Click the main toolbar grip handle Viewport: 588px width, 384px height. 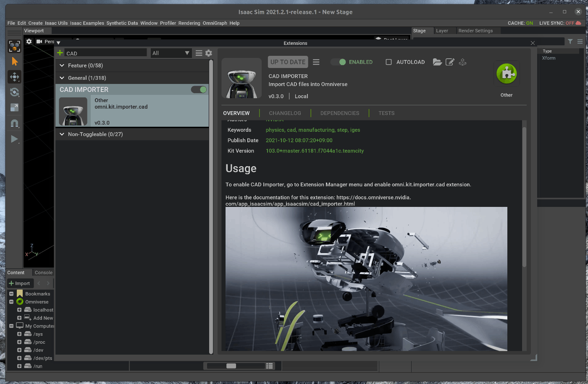tap(14, 33)
